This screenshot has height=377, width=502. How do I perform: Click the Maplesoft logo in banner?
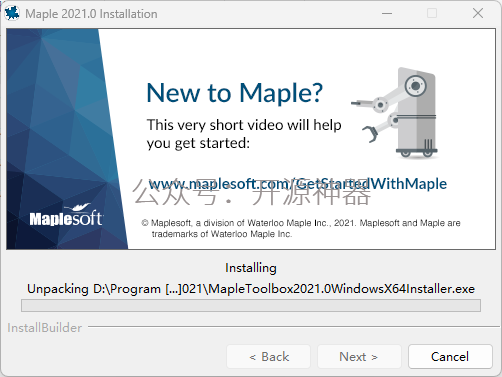pyautogui.click(x=66, y=215)
